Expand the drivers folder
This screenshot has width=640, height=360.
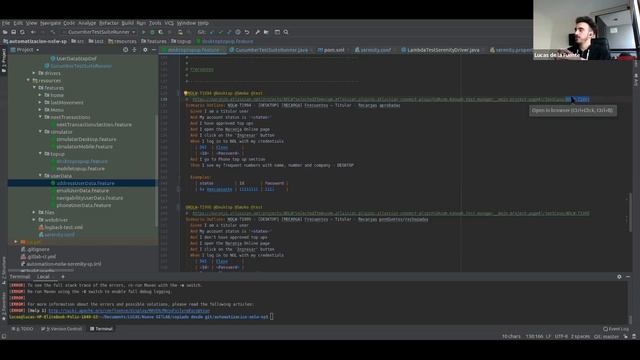34,73
